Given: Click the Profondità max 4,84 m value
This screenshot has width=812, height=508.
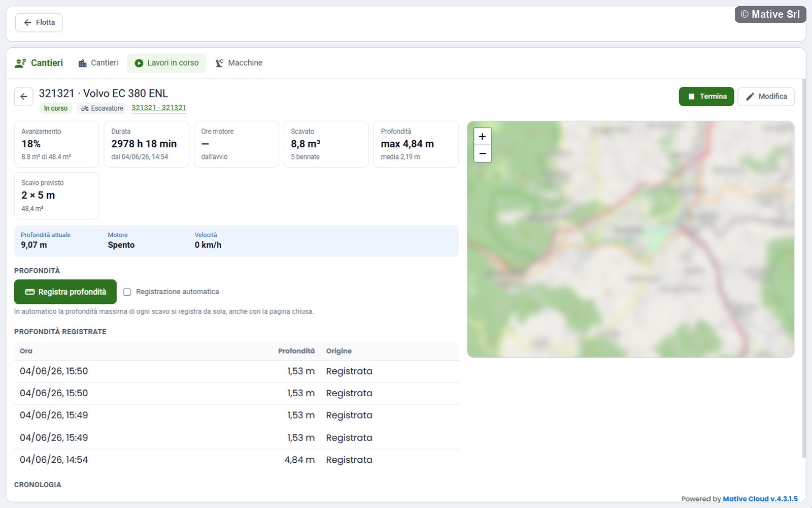Looking at the screenshot, I should [x=408, y=144].
